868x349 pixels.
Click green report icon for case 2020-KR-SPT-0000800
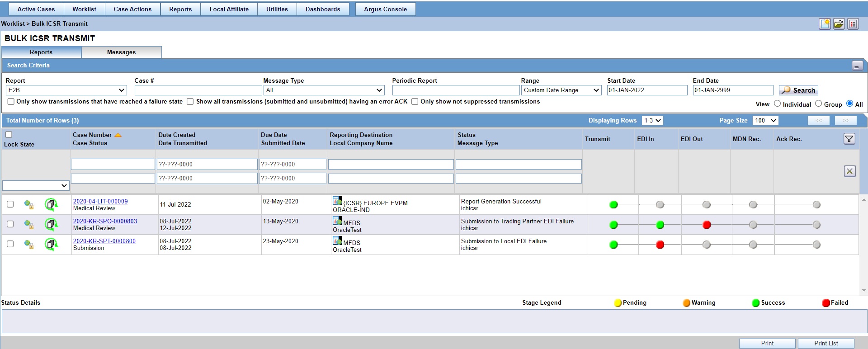51,245
